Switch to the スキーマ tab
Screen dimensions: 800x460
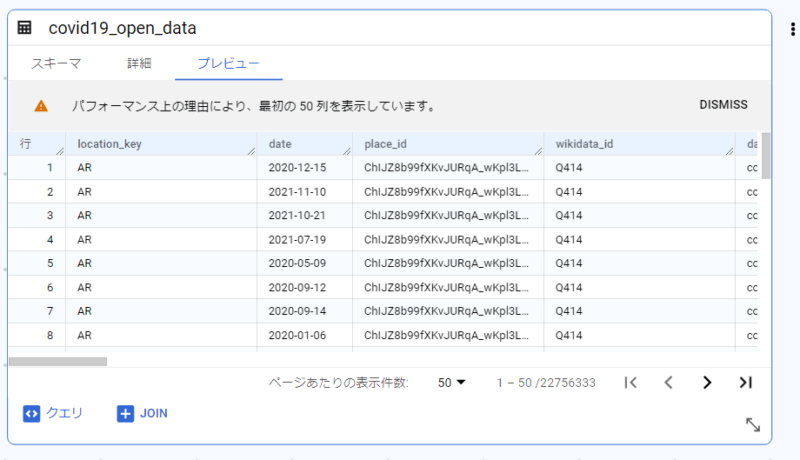point(56,63)
